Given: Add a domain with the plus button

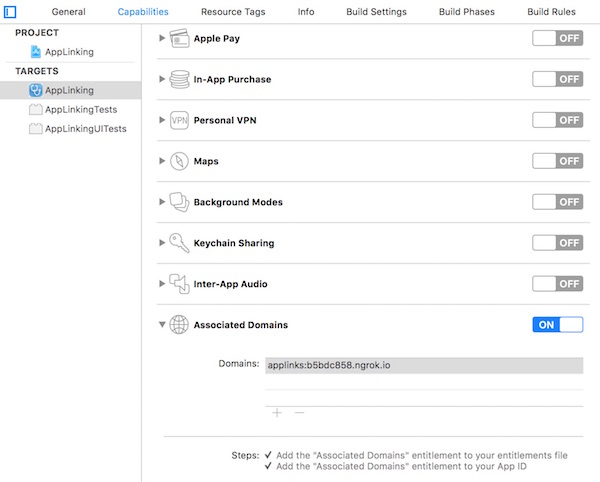Looking at the screenshot, I should [277, 413].
